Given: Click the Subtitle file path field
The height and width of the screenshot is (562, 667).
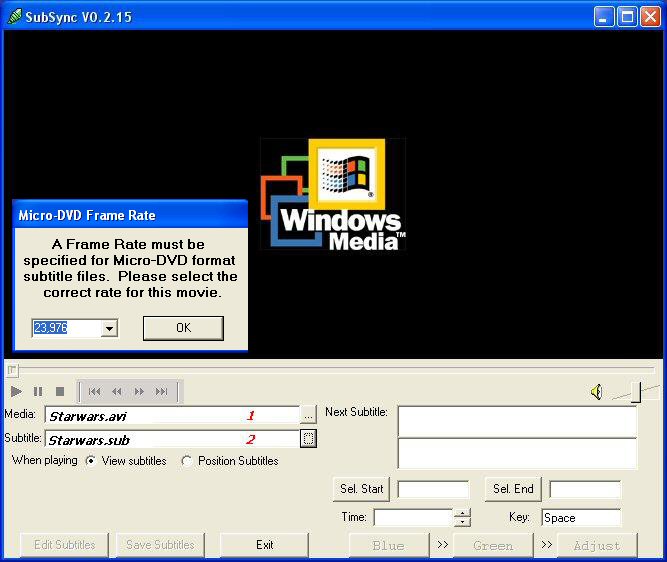Looking at the screenshot, I should [x=172, y=439].
